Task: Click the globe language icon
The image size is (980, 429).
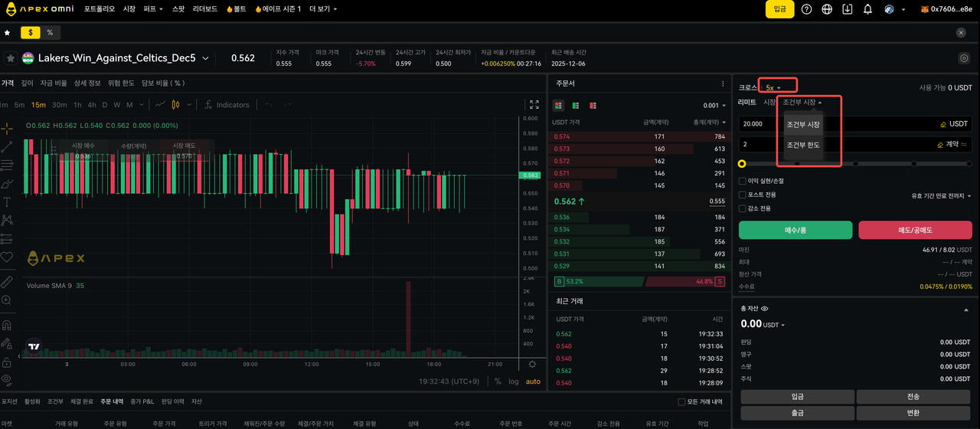Action: pyautogui.click(x=827, y=9)
